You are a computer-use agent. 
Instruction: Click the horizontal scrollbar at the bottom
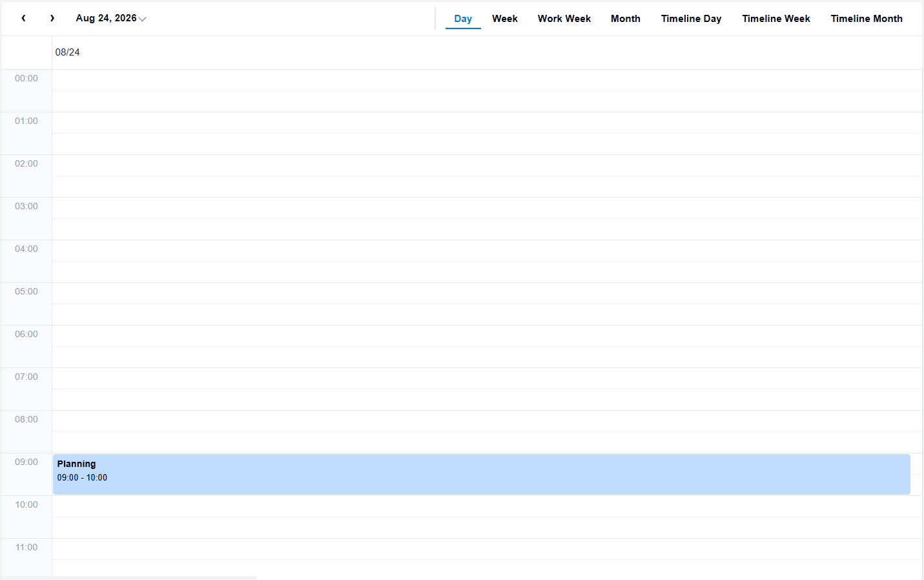[129, 577]
